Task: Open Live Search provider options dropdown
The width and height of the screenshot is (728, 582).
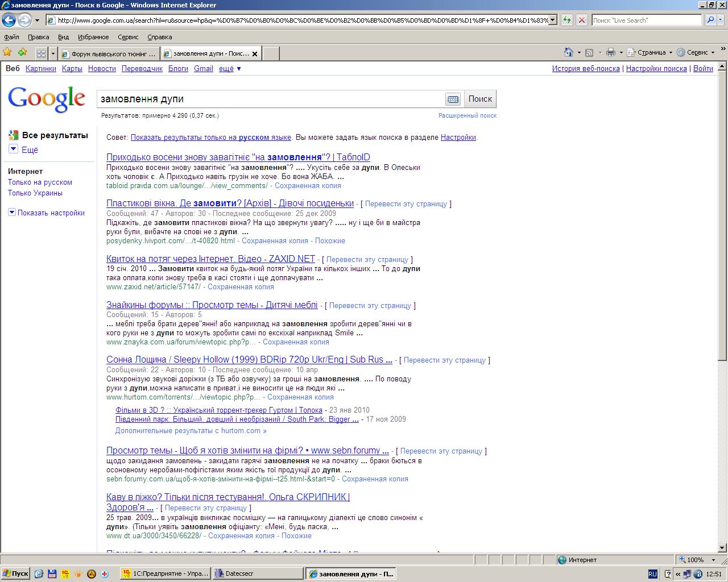Action: pyautogui.click(x=721, y=20)
